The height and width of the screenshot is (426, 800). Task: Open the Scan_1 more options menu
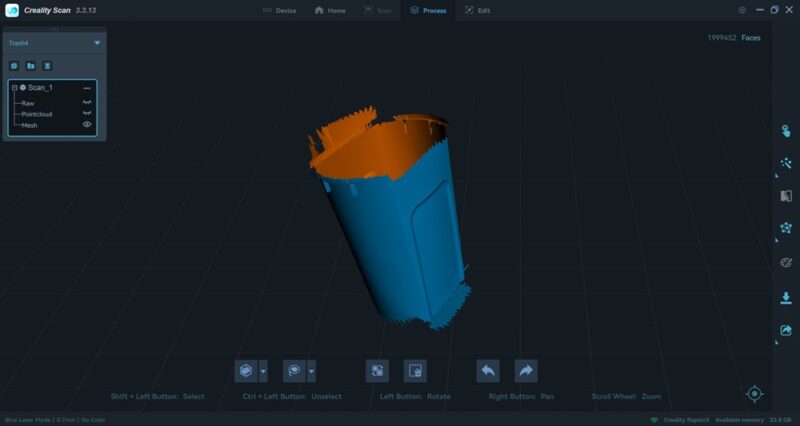coord(87,88)
